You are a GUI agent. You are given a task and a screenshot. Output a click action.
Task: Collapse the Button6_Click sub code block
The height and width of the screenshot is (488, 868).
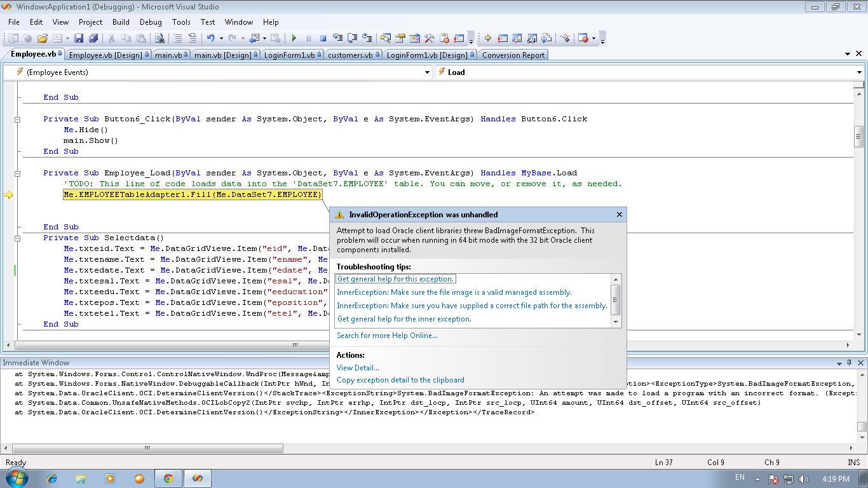[18, 119]
